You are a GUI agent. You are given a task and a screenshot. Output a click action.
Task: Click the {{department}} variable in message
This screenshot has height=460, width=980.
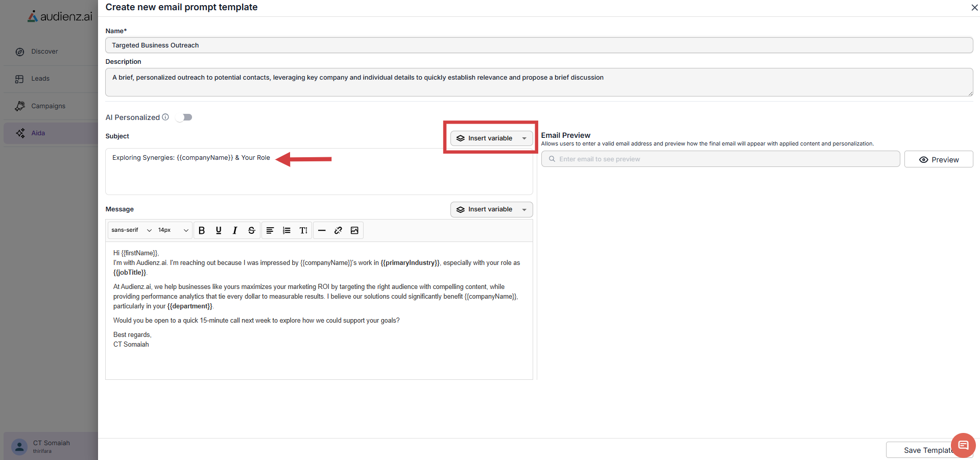[190, 306]
